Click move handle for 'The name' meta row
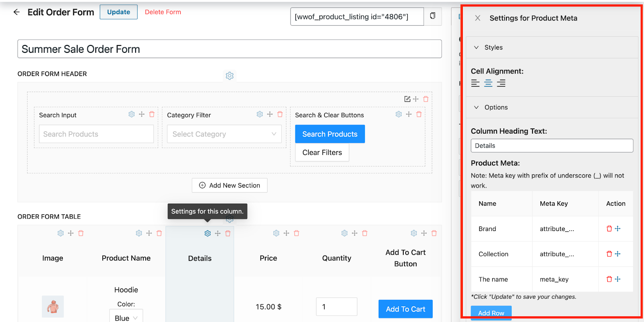Image resolution: width=644 pixels, height=322 pixels. 618,279
